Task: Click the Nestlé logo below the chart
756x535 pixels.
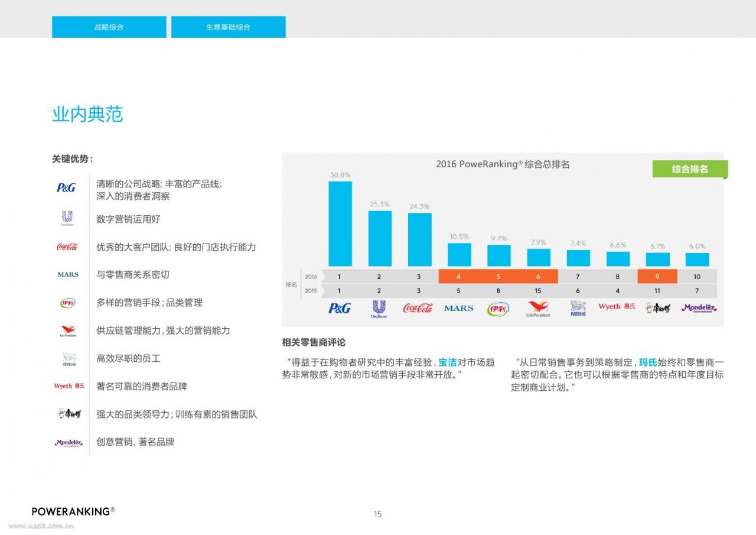Action: click(578, 309)
